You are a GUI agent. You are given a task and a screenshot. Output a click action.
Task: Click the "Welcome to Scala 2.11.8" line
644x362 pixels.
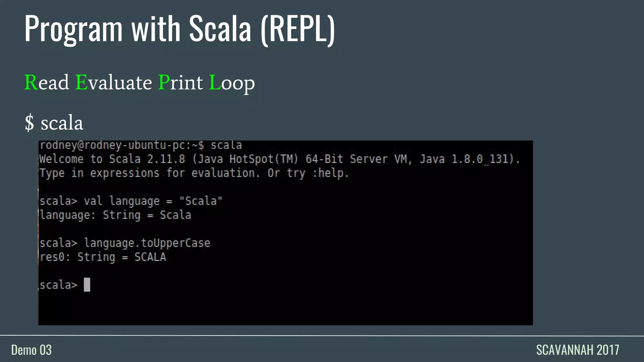[280, 159]
